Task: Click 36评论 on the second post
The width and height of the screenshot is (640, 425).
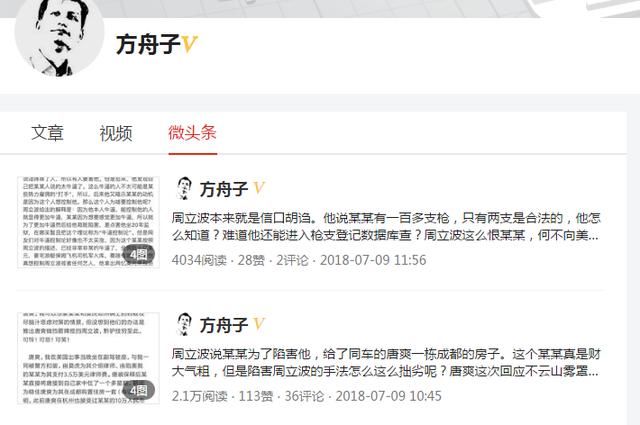Action: (304, 396)
